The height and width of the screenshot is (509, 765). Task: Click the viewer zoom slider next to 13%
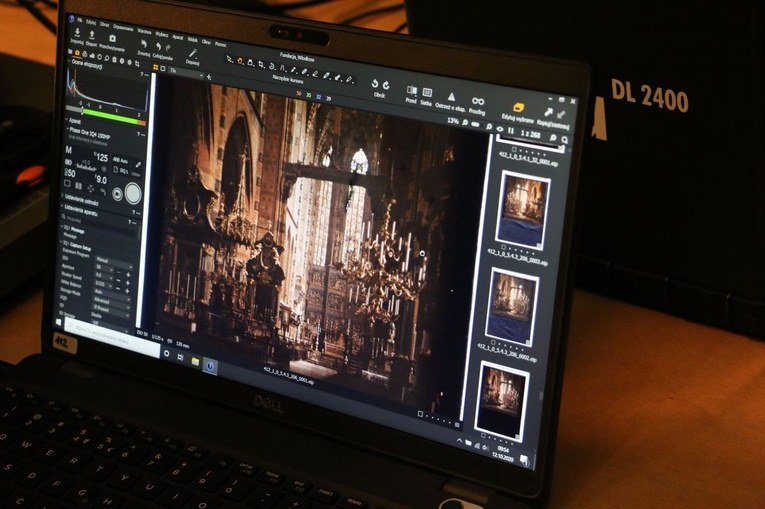(x=477, y=123)
